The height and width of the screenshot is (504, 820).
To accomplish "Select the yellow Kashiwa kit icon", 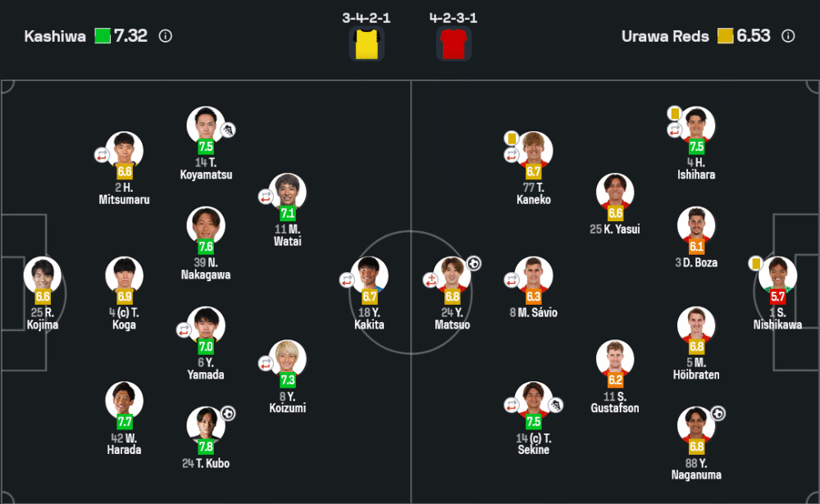I will [367, 43].
